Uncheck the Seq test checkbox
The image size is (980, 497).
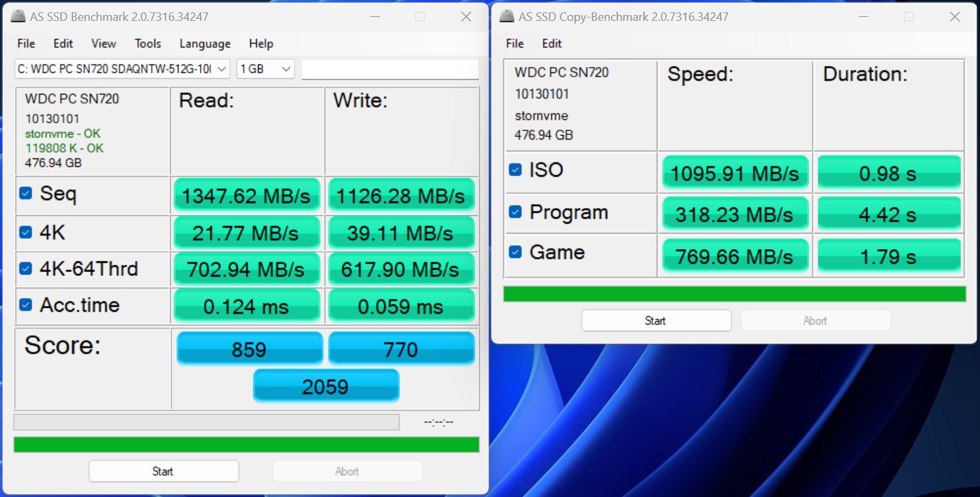pyautogui.click(x=26, y=194)
